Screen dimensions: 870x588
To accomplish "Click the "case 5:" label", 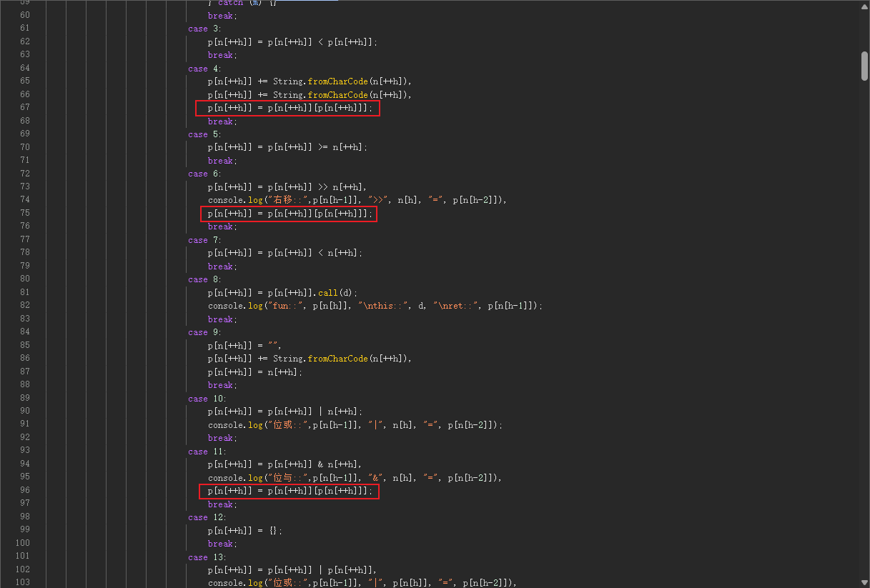I will 203,134.
